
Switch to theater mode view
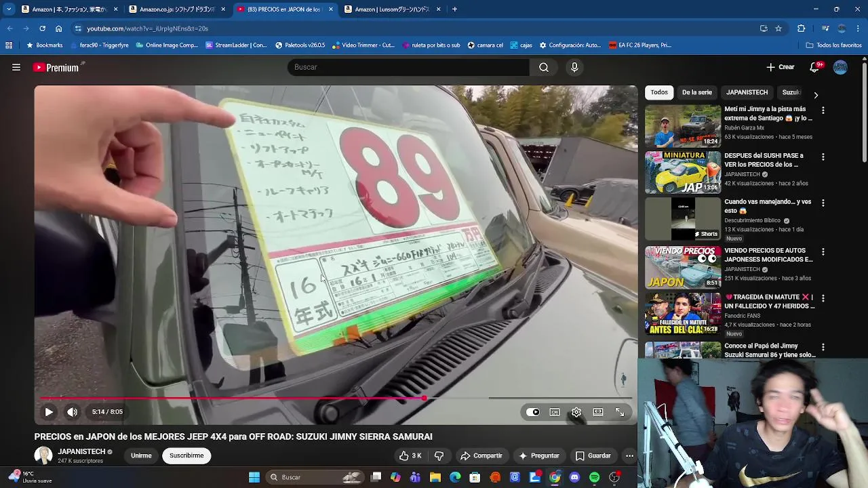click(598, 412)
